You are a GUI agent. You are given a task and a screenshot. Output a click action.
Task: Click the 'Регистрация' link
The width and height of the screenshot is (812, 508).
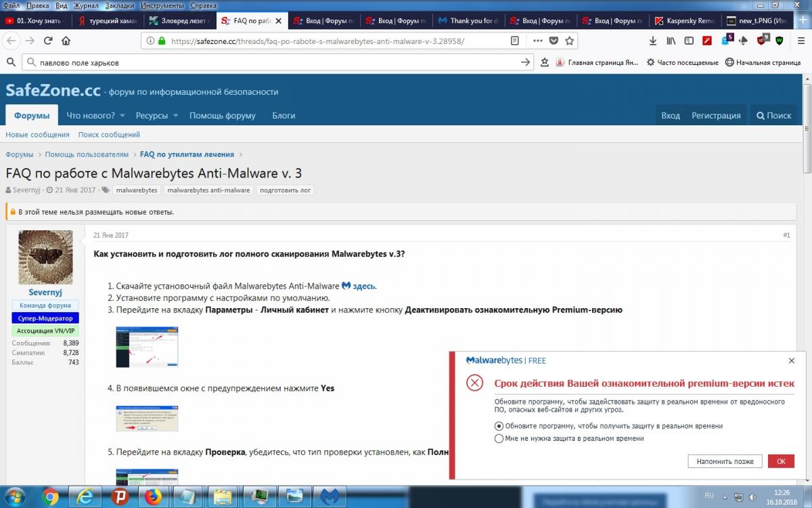(x=716, y=115)
